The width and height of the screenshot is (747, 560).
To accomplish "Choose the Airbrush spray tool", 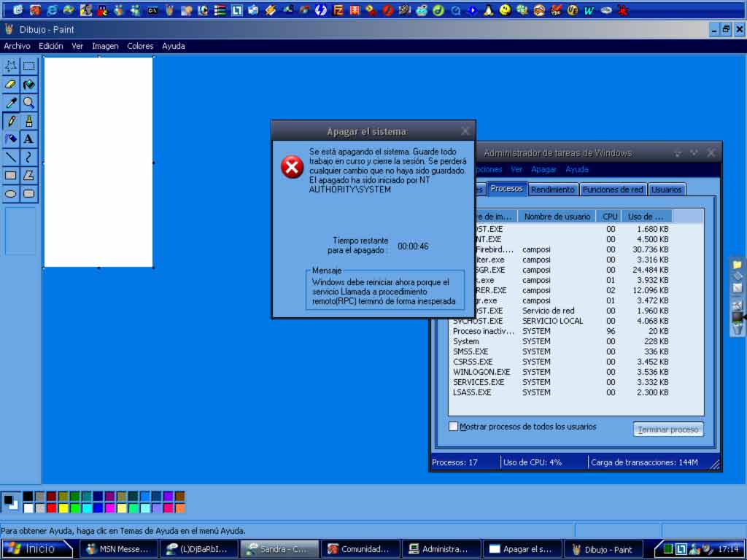I will 11,139.
